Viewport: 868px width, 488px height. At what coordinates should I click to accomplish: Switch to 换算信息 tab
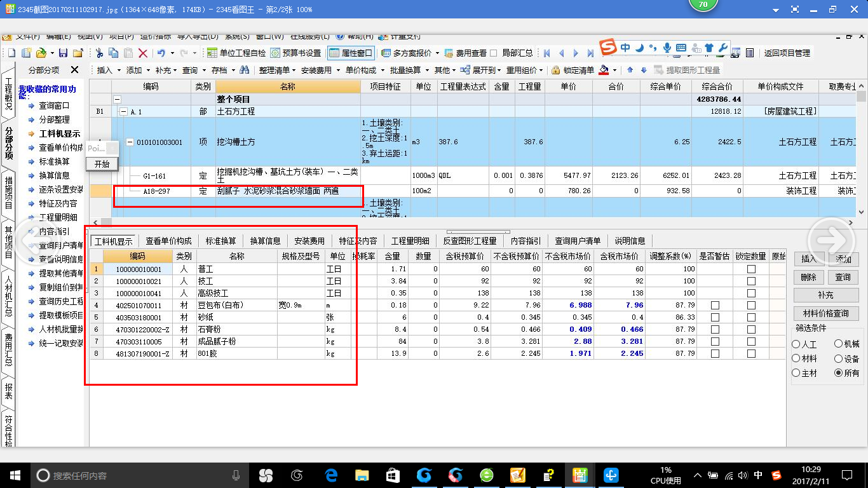coord(265,241)
